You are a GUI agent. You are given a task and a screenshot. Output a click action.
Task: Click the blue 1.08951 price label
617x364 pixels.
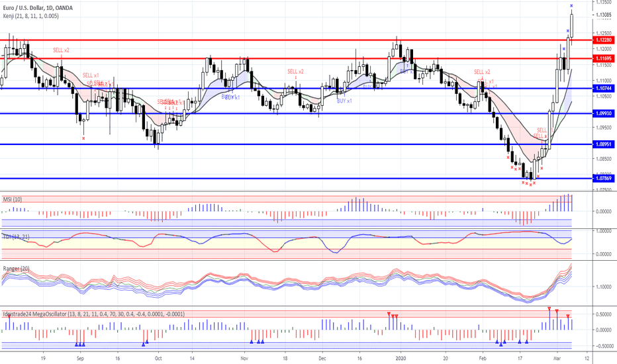click(604, 144)
